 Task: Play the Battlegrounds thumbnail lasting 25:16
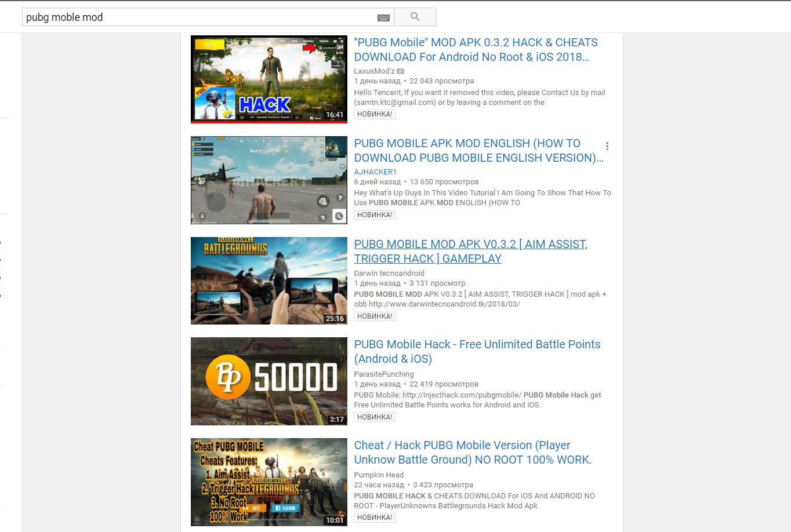tap(269, 280)
